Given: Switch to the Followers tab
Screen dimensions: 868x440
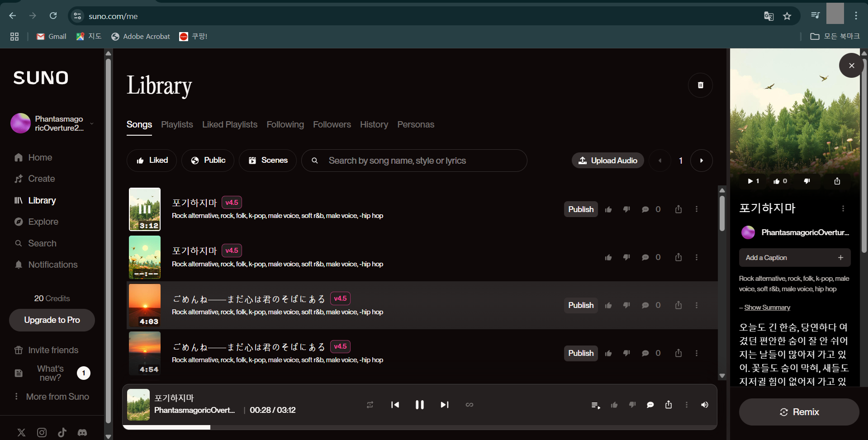Looking at the screenshot, I should tap(332, 124).
